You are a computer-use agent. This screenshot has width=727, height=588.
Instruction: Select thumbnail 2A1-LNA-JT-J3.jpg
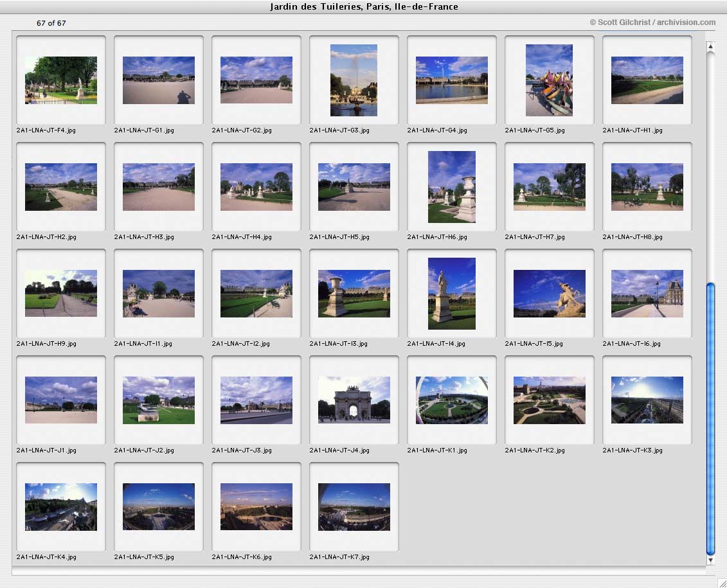coord(256,400)
